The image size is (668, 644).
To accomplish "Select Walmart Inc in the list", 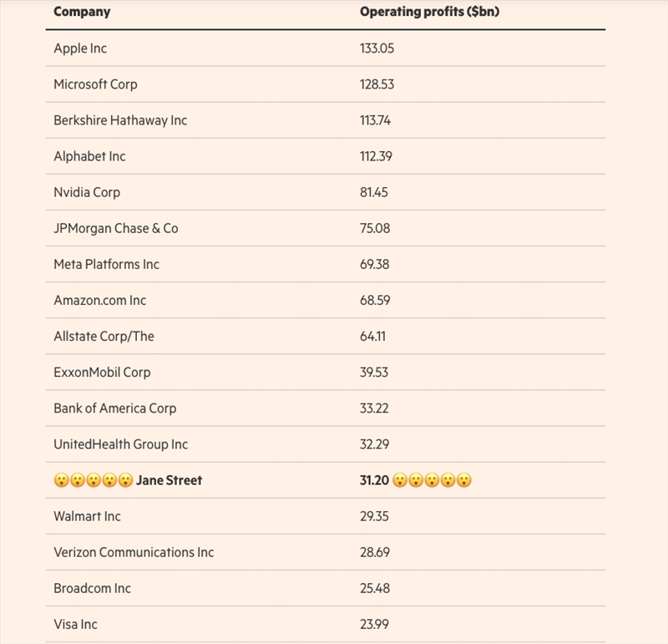I will (87, 516).
